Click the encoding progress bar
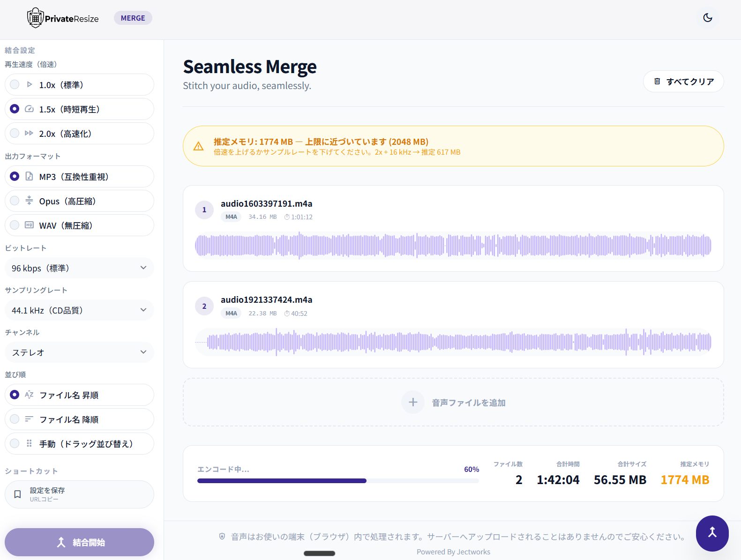The image size is (741, 560). pos(338,481)
